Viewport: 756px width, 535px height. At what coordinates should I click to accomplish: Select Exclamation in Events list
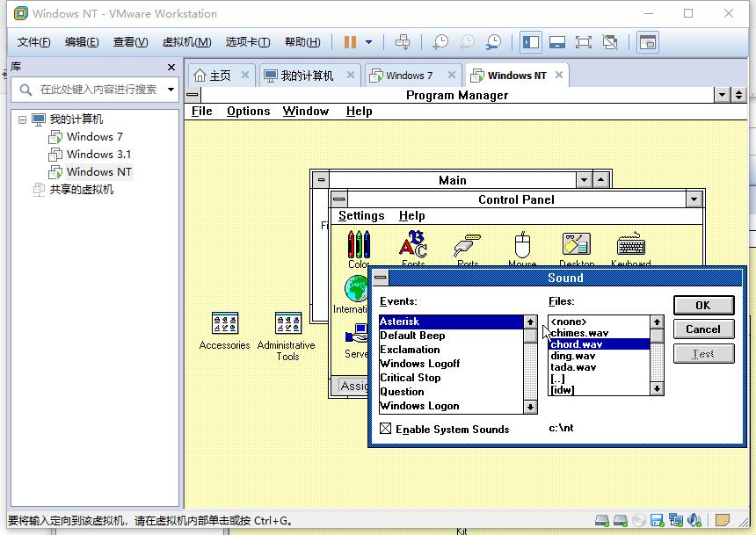coord(451,350)
